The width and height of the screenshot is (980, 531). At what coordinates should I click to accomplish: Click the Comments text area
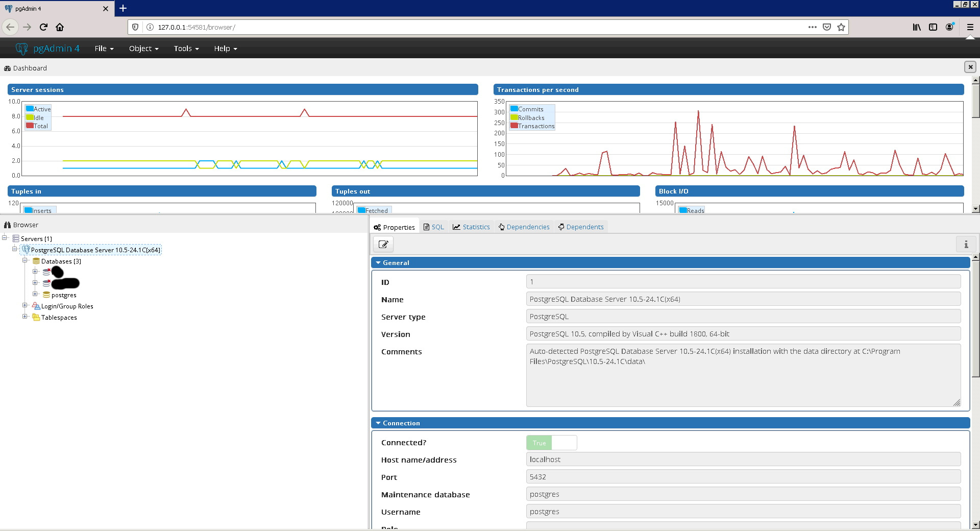(743, 375)
